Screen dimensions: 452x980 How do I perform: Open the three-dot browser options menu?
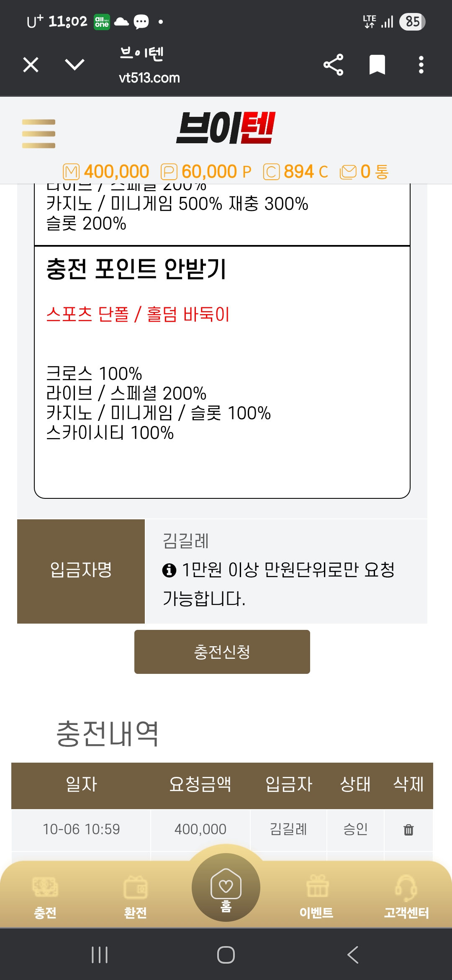[x=421, y=65]
